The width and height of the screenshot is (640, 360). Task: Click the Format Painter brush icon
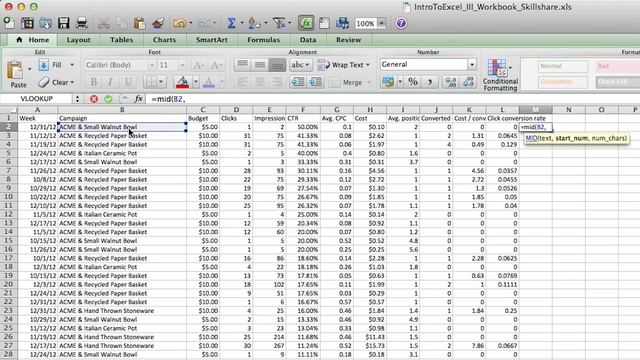158,23
